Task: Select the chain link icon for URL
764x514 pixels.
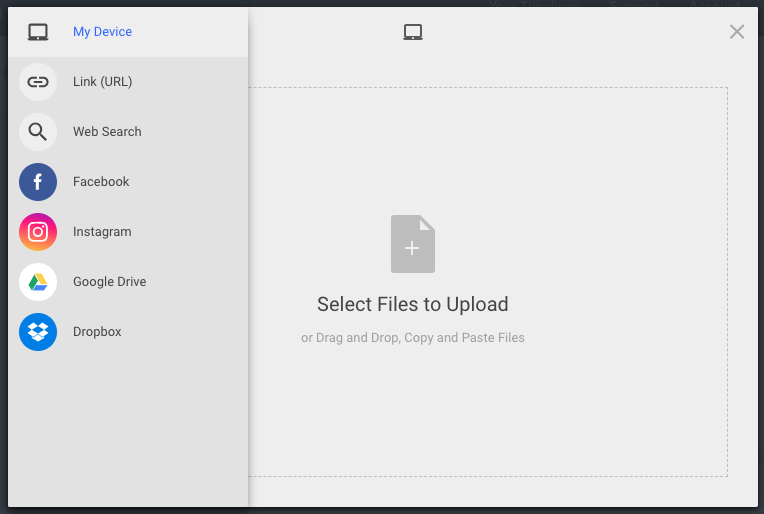Action: 38,82
